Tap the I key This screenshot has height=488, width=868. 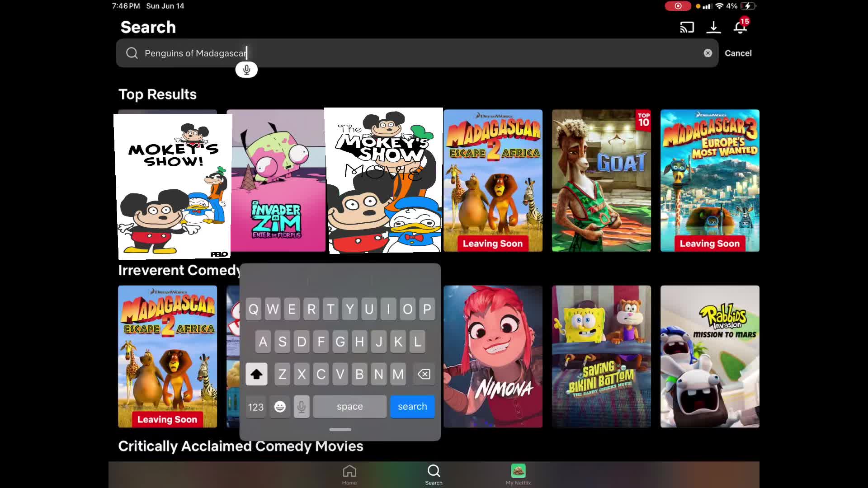pos(388,309)
